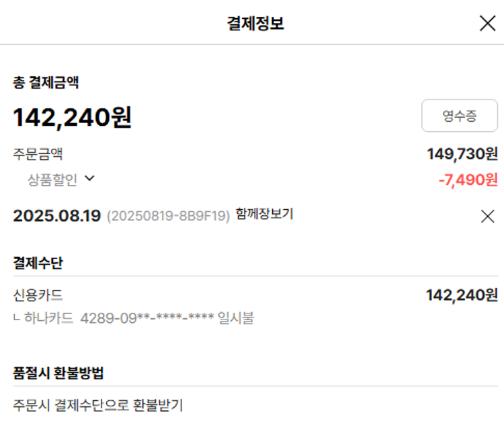Click the 결제수단 section heading
504x442 pixels.
(38, 263)
